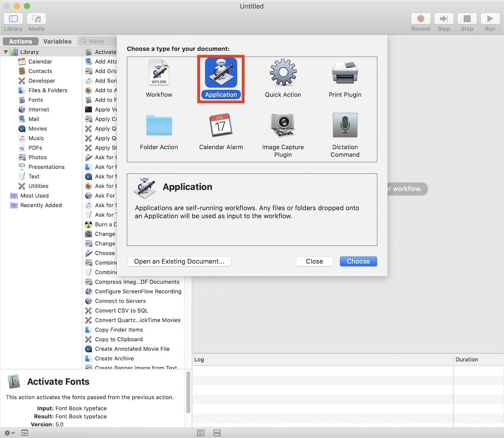Open the Media browser from toolbar
The width and height of the screenshot is (504, 438).
pos(36,19)
